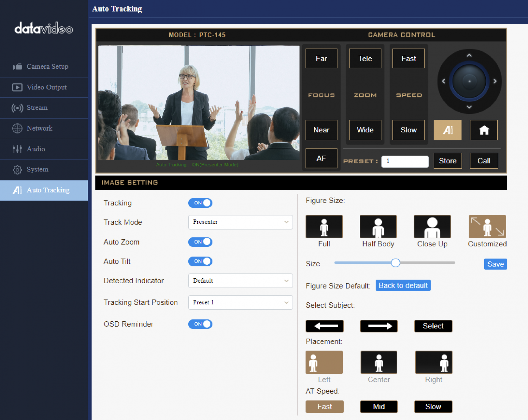Set placement to Right icon
This screenshot has width=528, height=420.
(x=433, y=362)
